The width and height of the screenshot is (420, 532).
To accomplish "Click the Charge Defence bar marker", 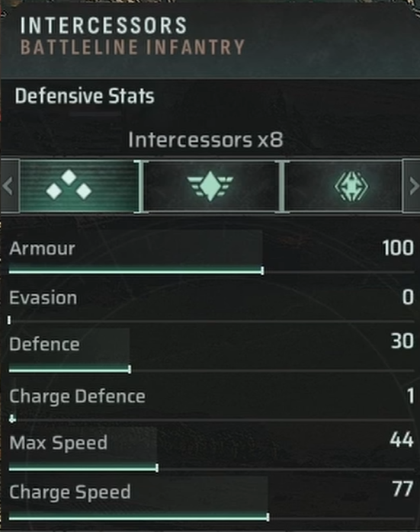I will coord(12,419).
